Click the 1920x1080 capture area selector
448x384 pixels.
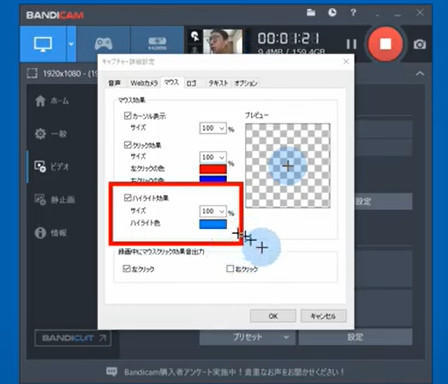[x=62, y=73]
